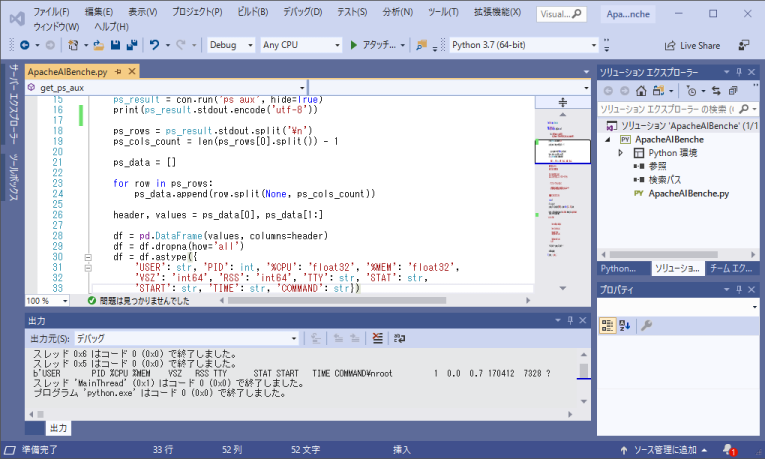Click the sync with active document icon
This screenshot has width=765, height=459.
[716, 91]
